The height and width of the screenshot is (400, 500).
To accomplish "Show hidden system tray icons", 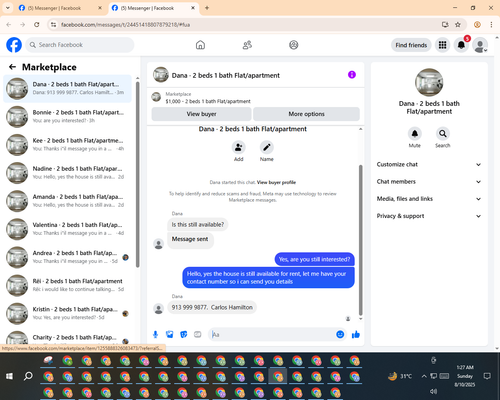I will 424,376.
